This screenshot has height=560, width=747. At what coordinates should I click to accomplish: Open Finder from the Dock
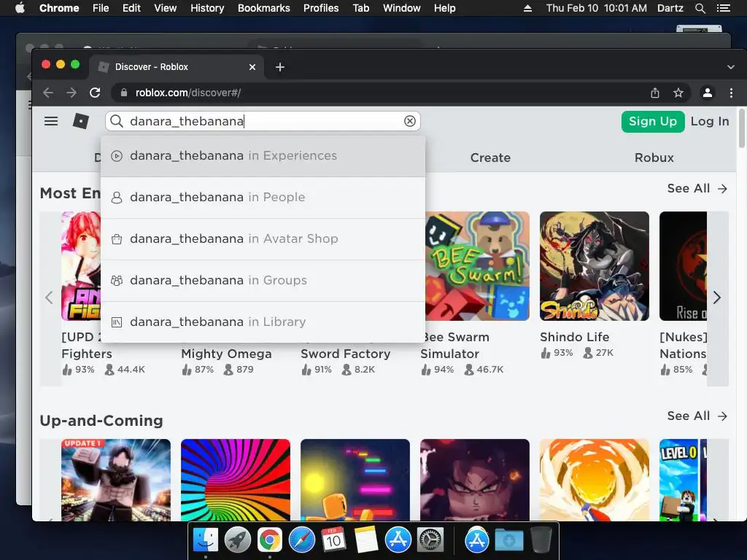point(206,540)
